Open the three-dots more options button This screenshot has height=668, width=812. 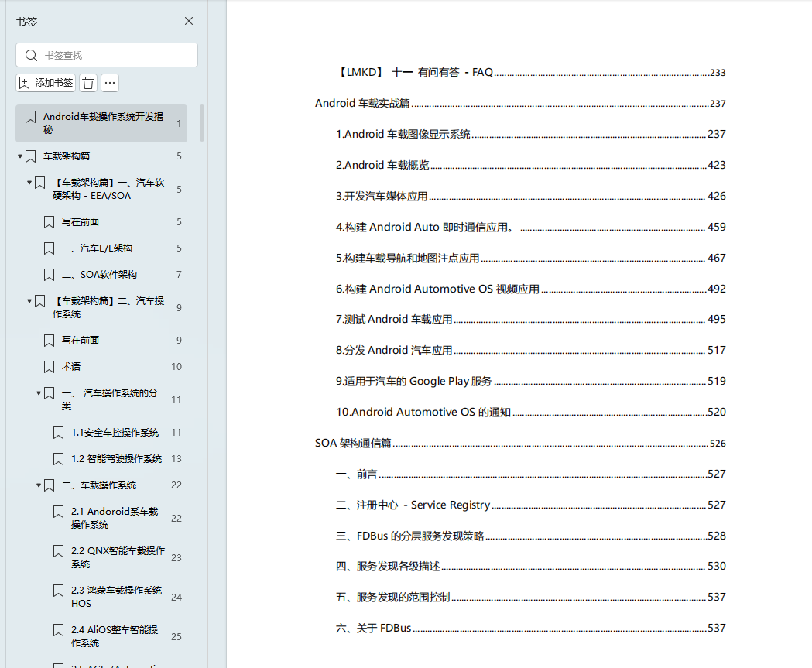coord(110,83)
